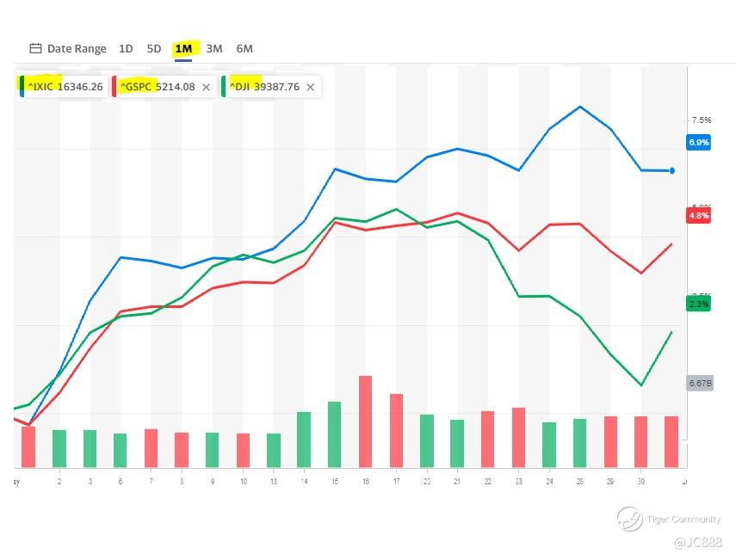Image resolution: width=736 pixels, height=560 pixels.
Task: Click the Tiger Community logo icon
Action: 629,519
